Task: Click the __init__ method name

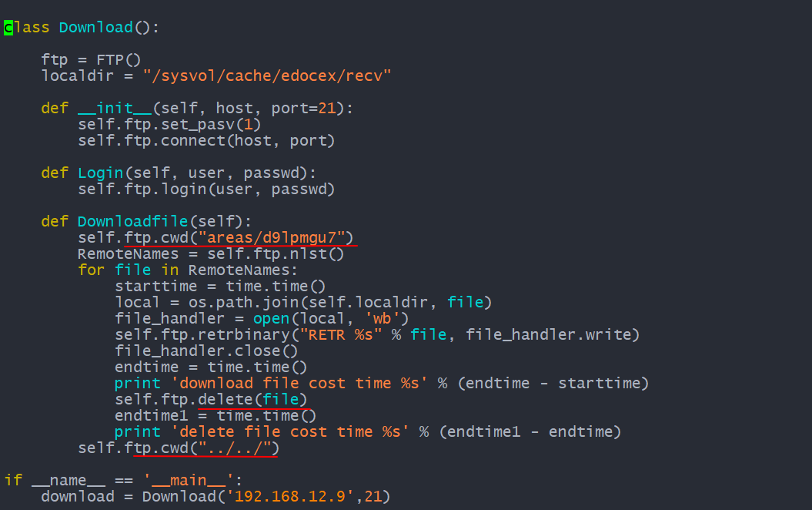Action: 115,109
